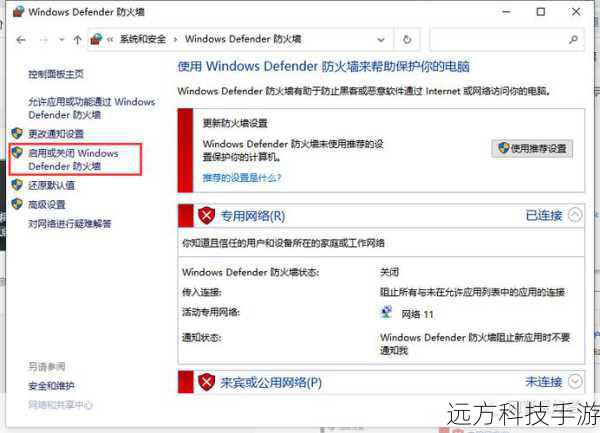Click 活动专用网络: label
This screenshot has width=600, height=433.
tap(211, 312)
